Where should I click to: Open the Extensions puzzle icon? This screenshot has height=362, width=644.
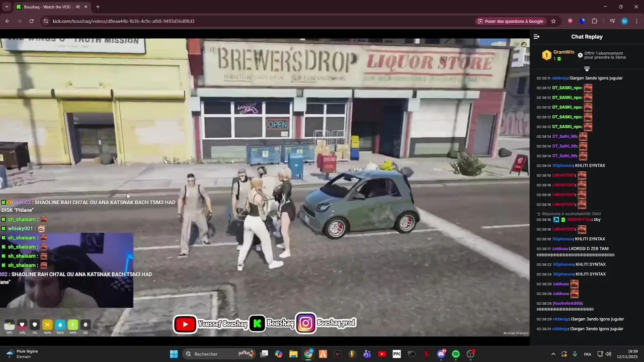click(595, 21)
